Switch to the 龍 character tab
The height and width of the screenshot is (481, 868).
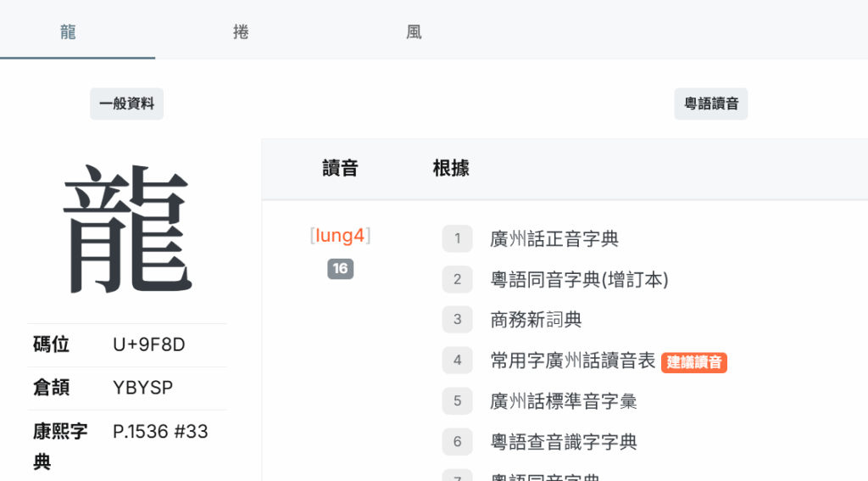(70, 32)
